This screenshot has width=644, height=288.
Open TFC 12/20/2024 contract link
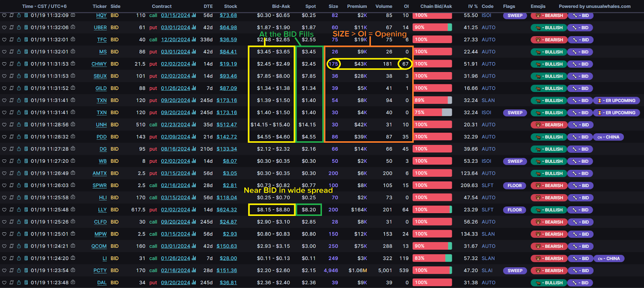(x=175, y=39)
